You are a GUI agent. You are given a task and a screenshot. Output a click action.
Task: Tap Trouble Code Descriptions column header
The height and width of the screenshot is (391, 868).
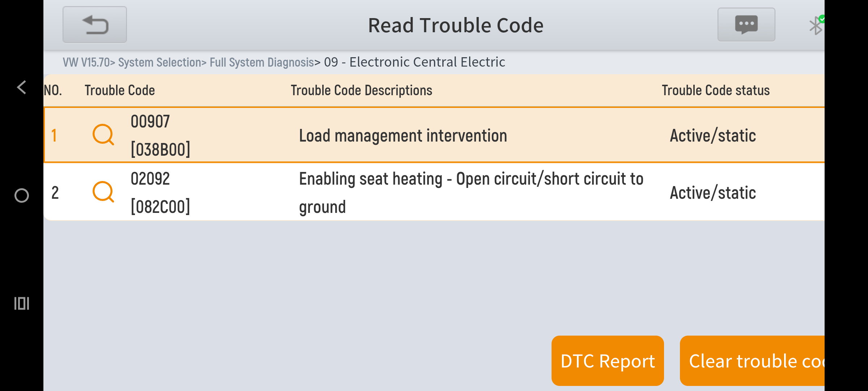(x=361, y=91)
